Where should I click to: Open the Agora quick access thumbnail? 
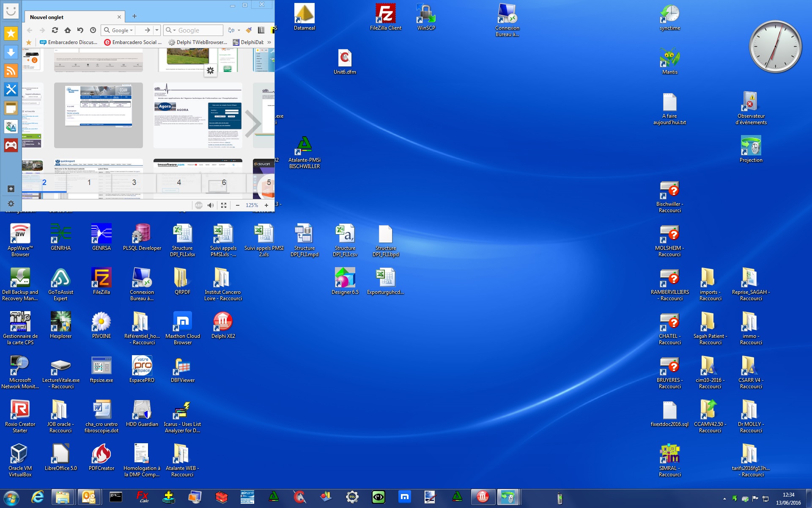[x=198, y=115]
